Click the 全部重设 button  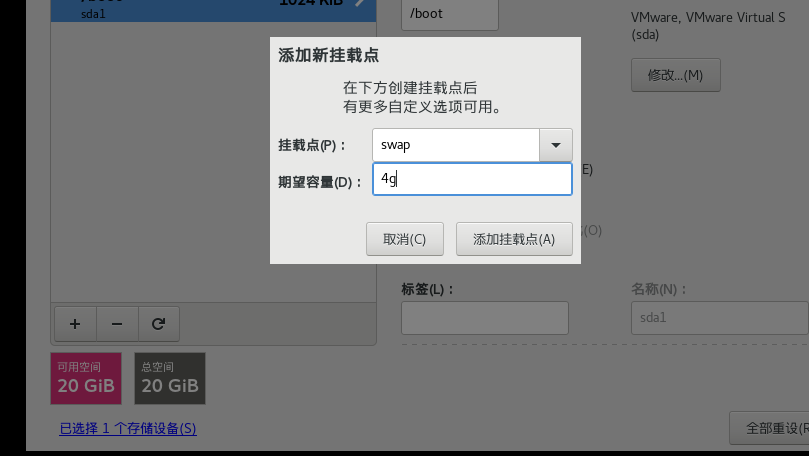(769, 428)
